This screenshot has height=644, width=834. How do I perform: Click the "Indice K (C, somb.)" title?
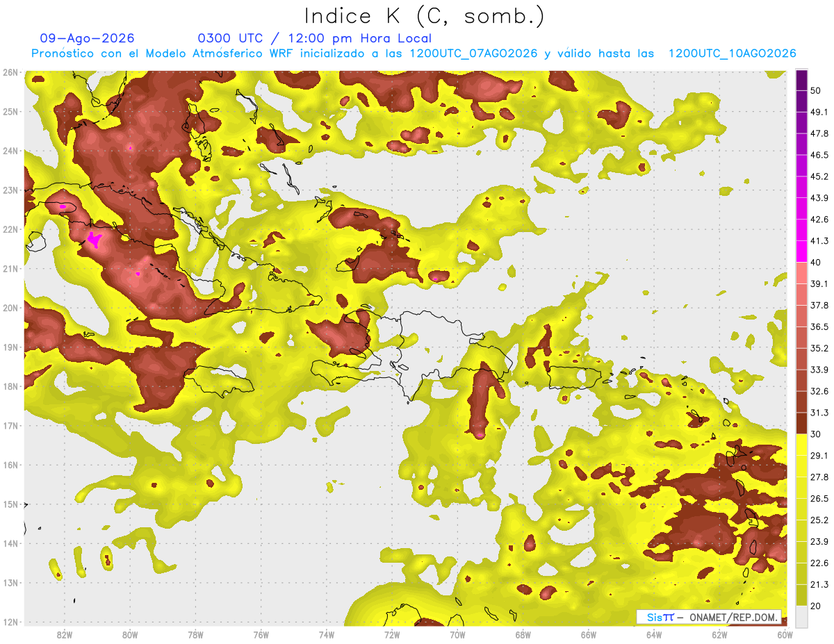point(425,17)
